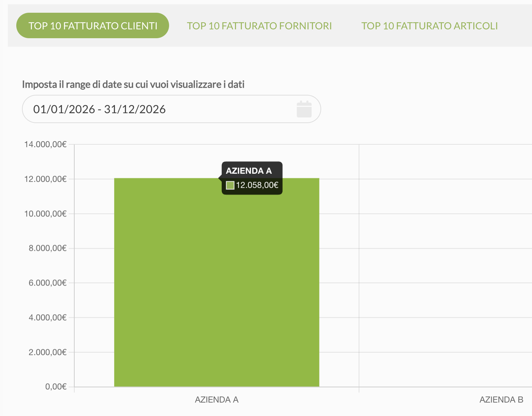Click the 4.000,00€ y-axis label

tap(47, 317)
